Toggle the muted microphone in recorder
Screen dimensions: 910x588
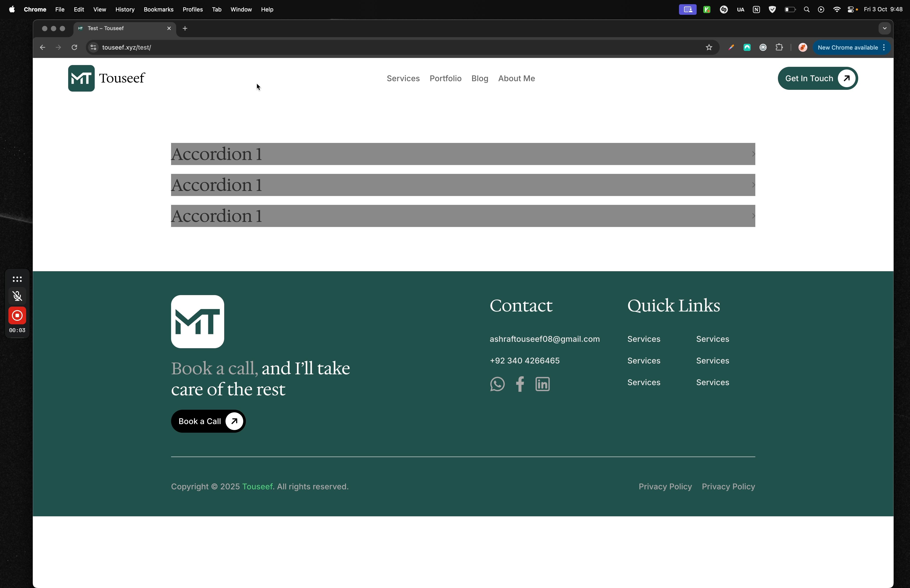(x=17, y=296)
